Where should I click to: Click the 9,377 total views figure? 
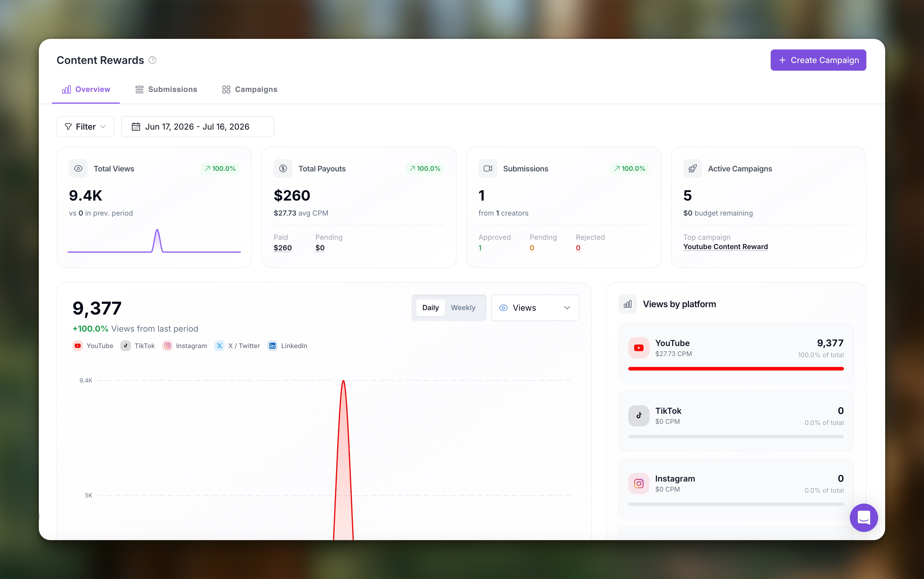point(97,308)
